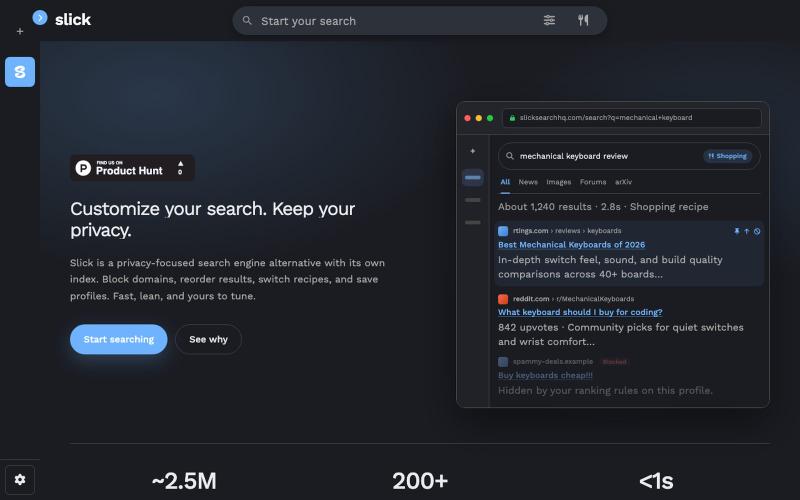Click the In-depth switch feel snippet
The image size is (800, 500).
610,267
